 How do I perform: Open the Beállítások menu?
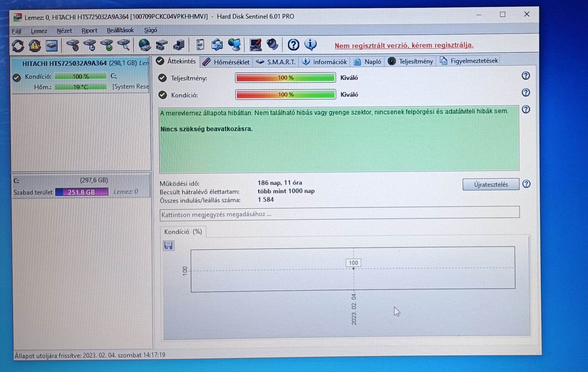point(120,30)
